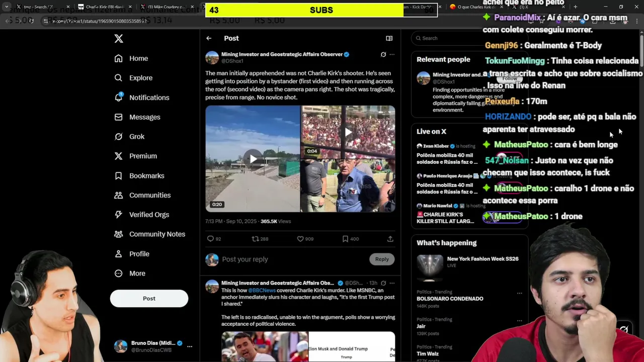Switch to the Mike Cowdrey browser tab
The image size is (644, 362).
click(x=166, y=7)
